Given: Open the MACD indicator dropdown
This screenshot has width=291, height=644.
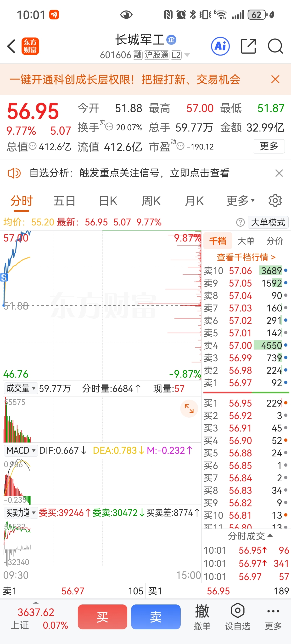Looking at the screenshot, I should [x=21, y=450].
